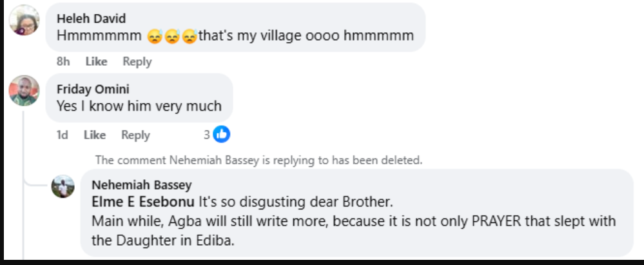Click Nehemiah Bassey's profile avatar
This screenshot has width=644, height=265.
pos(63,186)
